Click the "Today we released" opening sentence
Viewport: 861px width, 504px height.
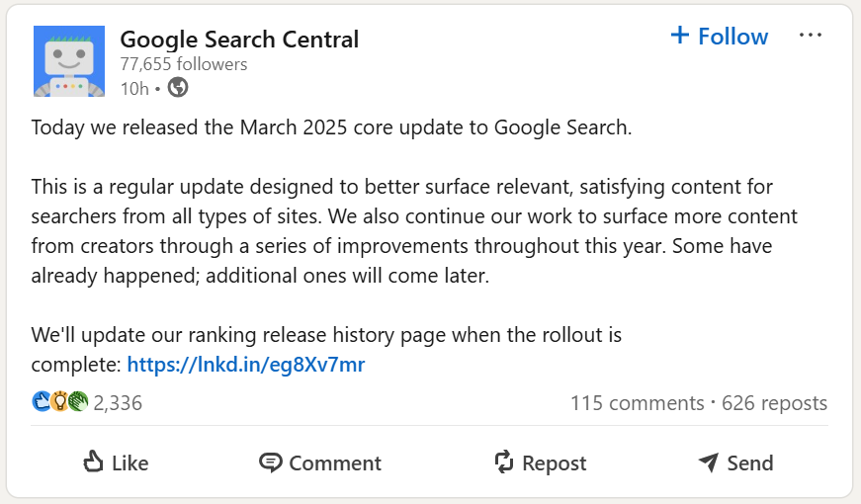pos(331,127)
